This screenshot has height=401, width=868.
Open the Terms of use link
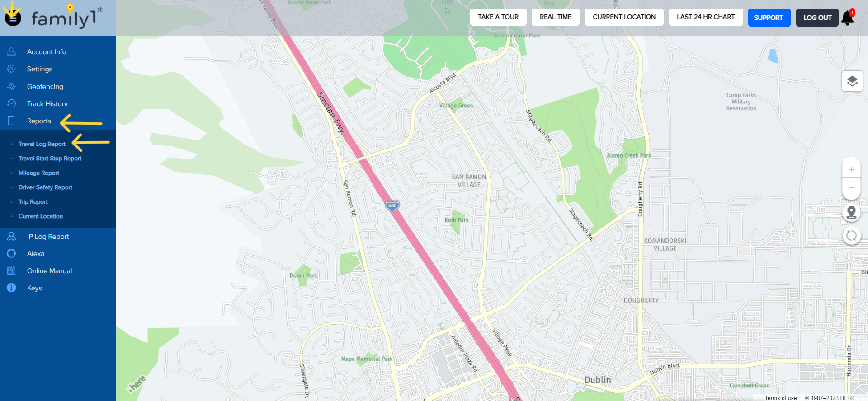pyautogui.click(x=781, y=398)
